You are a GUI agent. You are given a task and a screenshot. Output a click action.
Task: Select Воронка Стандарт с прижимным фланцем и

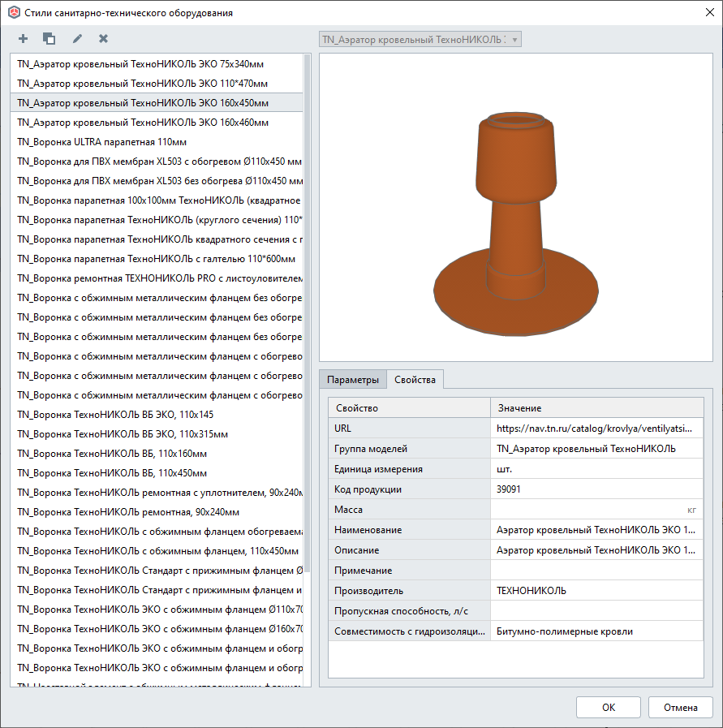point(157,590)
